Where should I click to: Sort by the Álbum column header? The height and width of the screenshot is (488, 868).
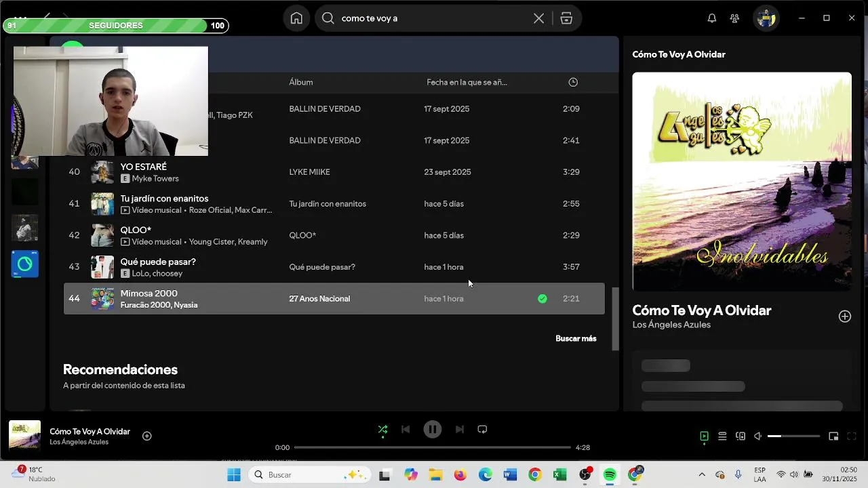[301, 82]
